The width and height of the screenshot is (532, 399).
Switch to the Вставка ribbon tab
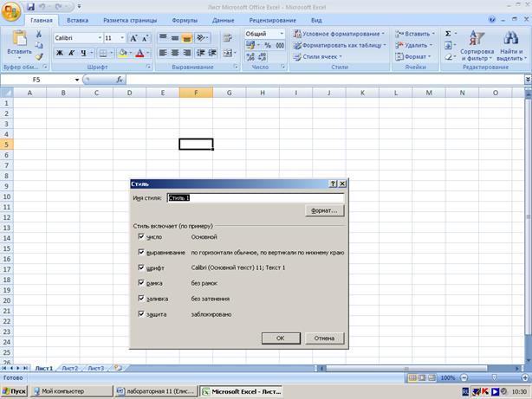click(78, 21)
